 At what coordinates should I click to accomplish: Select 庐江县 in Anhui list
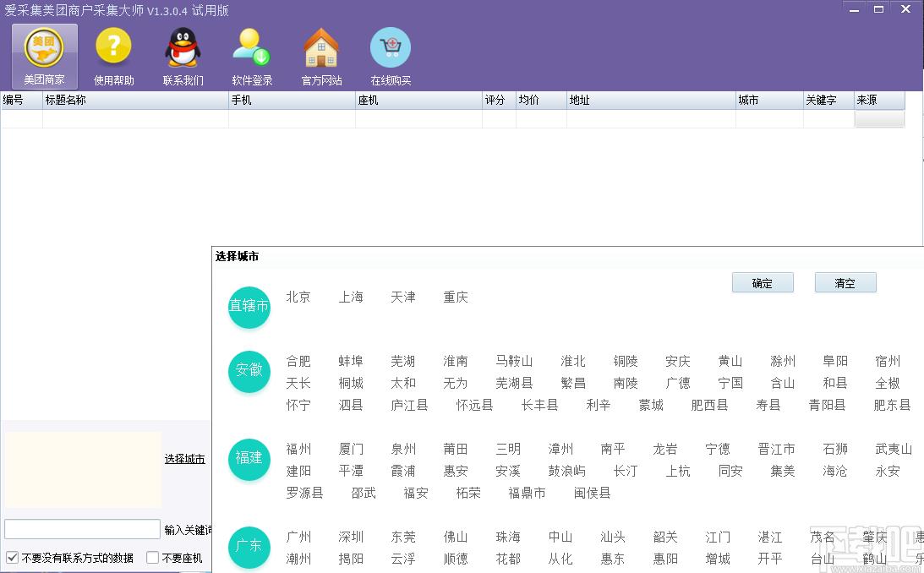coord(409,405)
